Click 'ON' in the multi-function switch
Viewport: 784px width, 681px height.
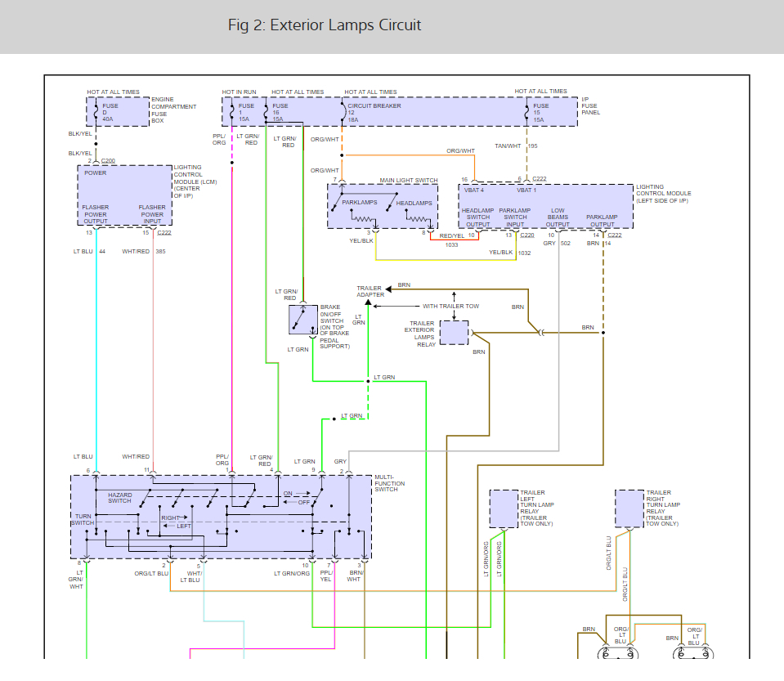click(288, 494)
